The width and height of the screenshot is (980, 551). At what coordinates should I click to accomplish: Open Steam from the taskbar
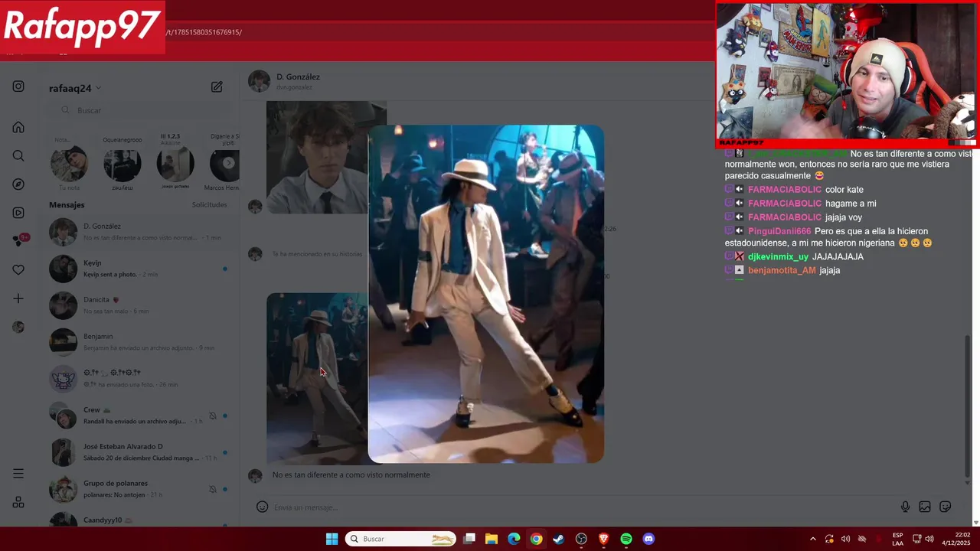[558, 539]
